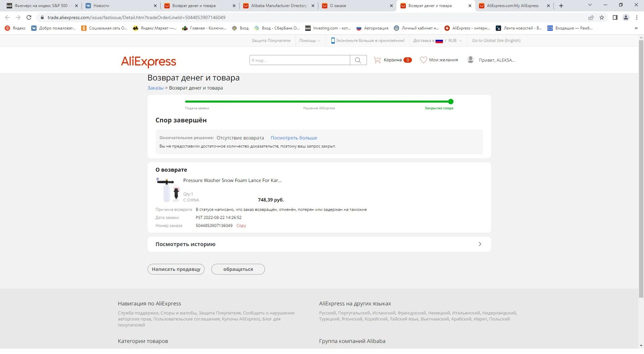Viewport: 644px width, 354px height.
Task: Close the 'О заказе' tab
Action: [391, 6]
